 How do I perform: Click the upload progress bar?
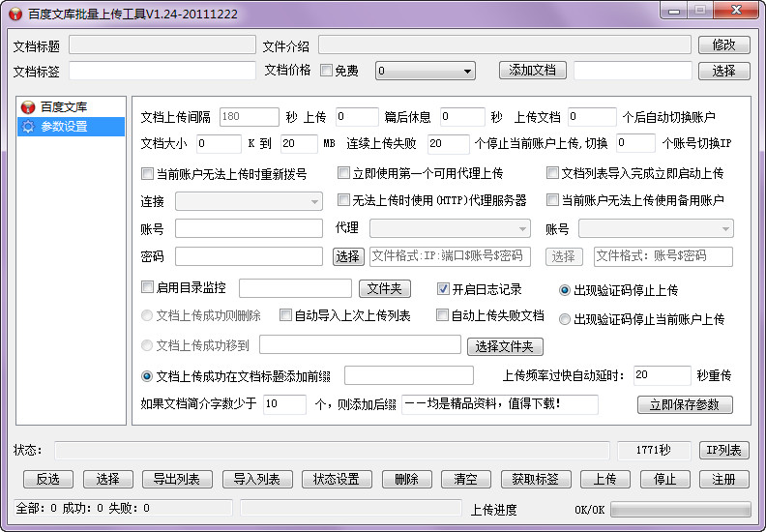pos(681,510)
